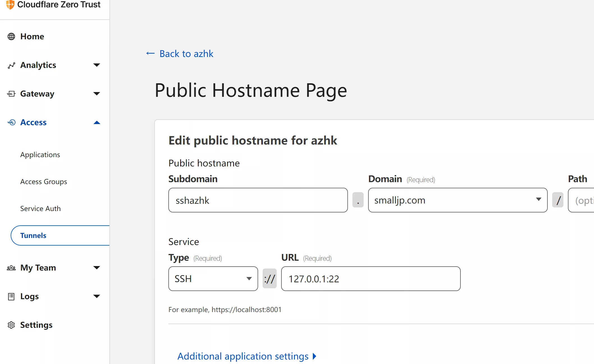Click the '.' separator box after Subdomain
This screenshot has height=364, width=594.
358,200
